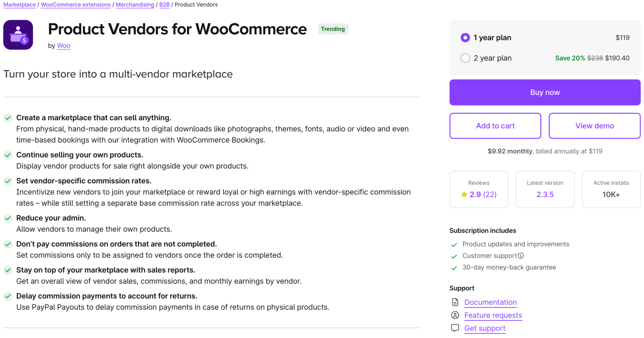Screen dimensions: 644x338
Task: Click the info icon next to Customer support
Action: pyautogui.click(x=521, y=256)
